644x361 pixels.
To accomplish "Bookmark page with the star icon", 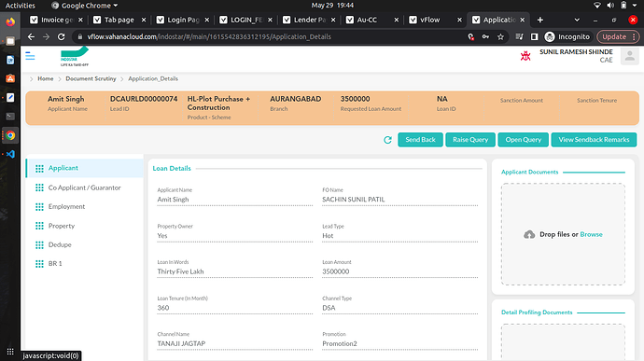I will tap(500, 37).
